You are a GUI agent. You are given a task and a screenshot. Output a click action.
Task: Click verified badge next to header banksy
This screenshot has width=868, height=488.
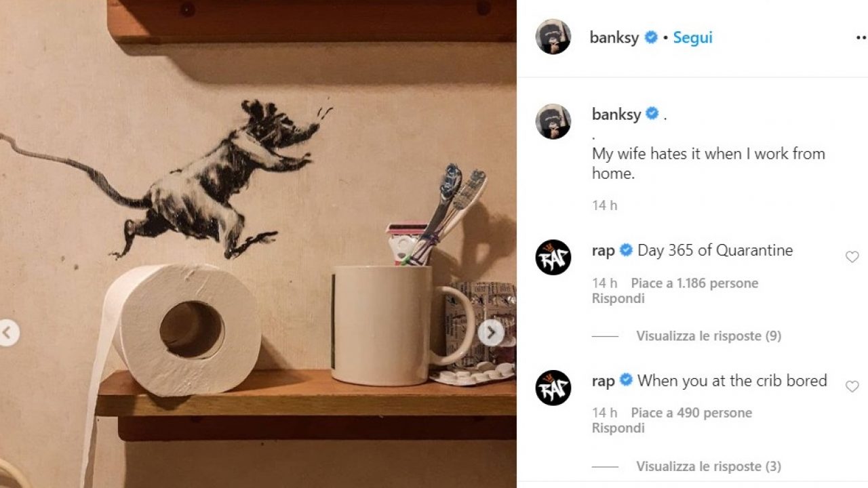pyautogui.click(x=651, y=37)
